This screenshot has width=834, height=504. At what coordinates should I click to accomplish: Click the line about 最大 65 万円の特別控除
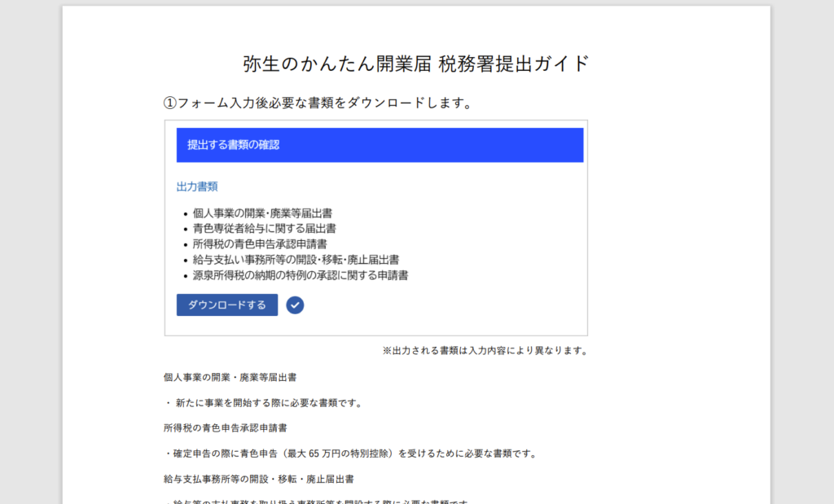click(x=352, y=454)
